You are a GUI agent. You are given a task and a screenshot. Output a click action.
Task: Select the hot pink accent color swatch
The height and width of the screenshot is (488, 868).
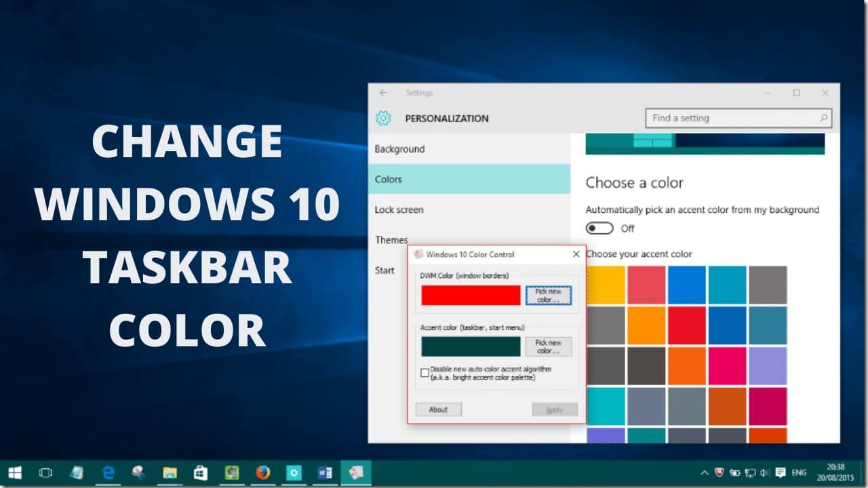pyautogui.click(x=728, y=366)
